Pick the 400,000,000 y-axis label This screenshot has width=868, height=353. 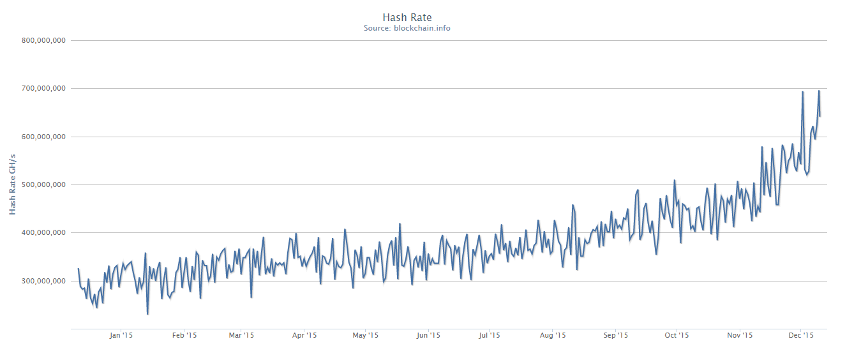pos(43,233)
